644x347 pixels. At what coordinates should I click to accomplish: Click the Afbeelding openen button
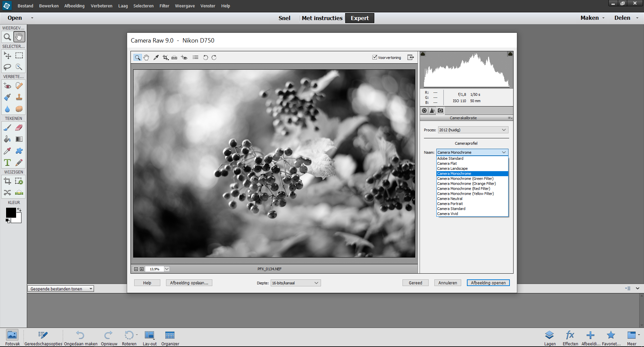[x=488, y=283]
